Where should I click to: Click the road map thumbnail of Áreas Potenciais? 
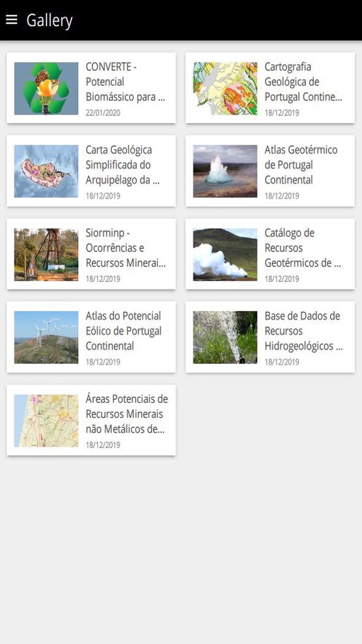pos(46,420)
